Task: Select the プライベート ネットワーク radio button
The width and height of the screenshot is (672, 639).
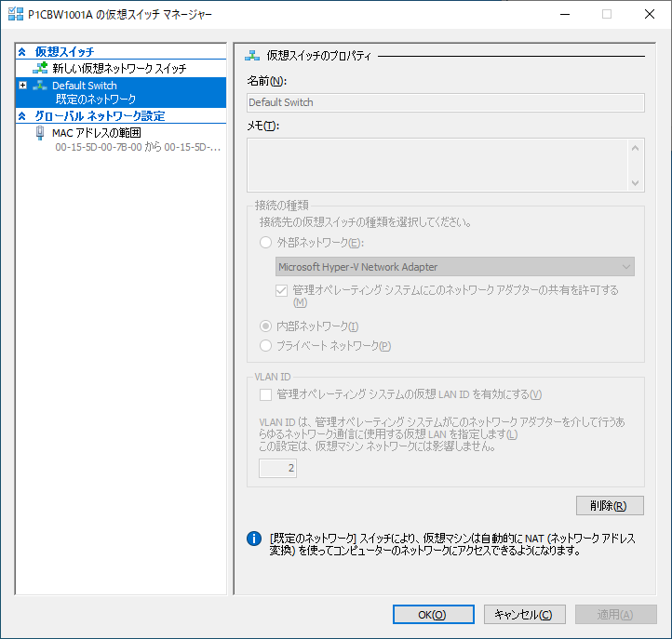Action: pos(265,346)
